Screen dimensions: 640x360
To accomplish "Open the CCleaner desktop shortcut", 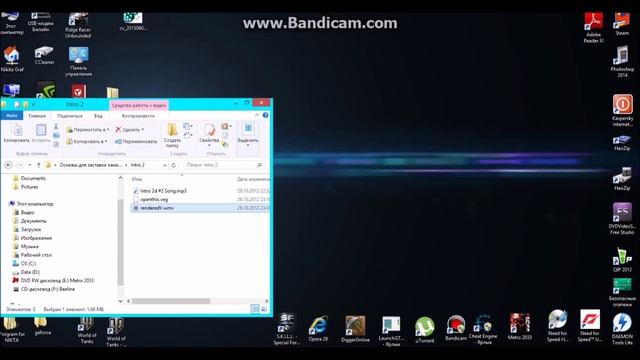I will (44, 56).
